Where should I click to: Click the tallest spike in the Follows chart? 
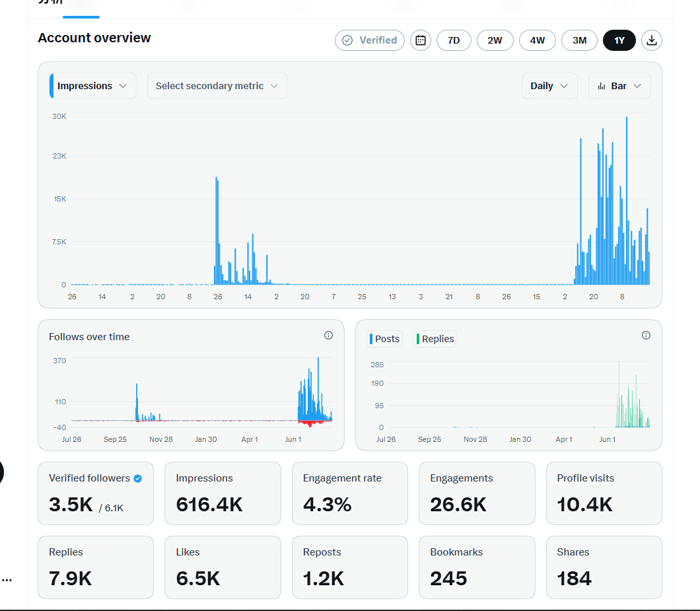tap(318, 388)
